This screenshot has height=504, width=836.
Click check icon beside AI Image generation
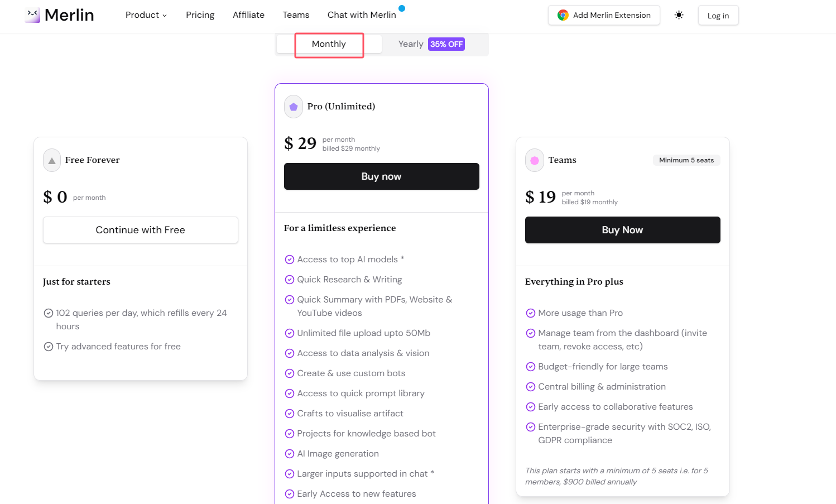coord(290,454)
